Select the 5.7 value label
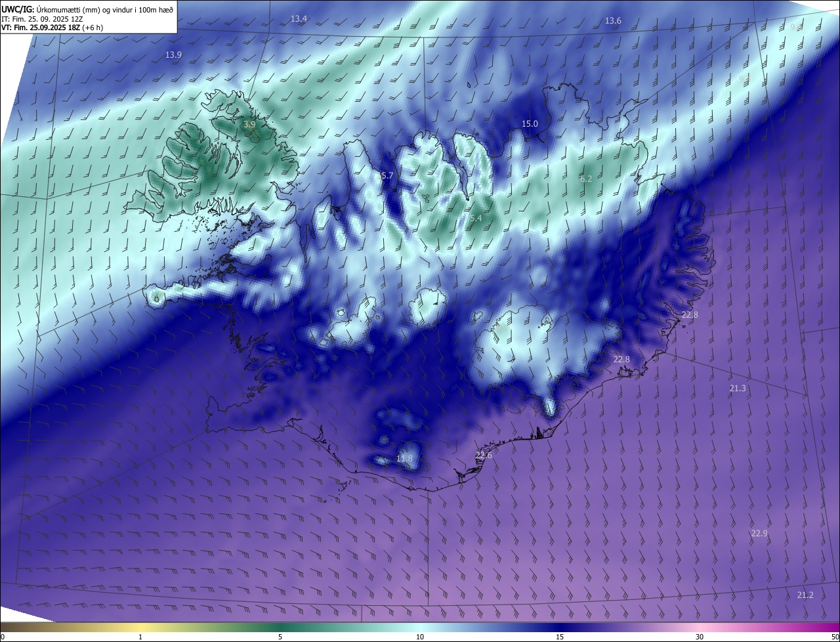The width and height of the screenshot is (840, 642). coord(387,176)
